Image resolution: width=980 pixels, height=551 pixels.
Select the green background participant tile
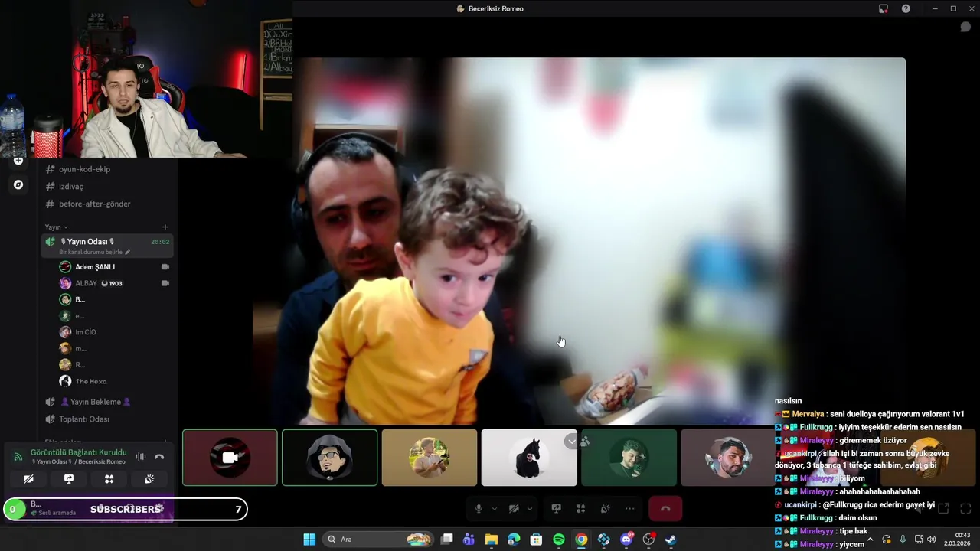pos(629,458)
